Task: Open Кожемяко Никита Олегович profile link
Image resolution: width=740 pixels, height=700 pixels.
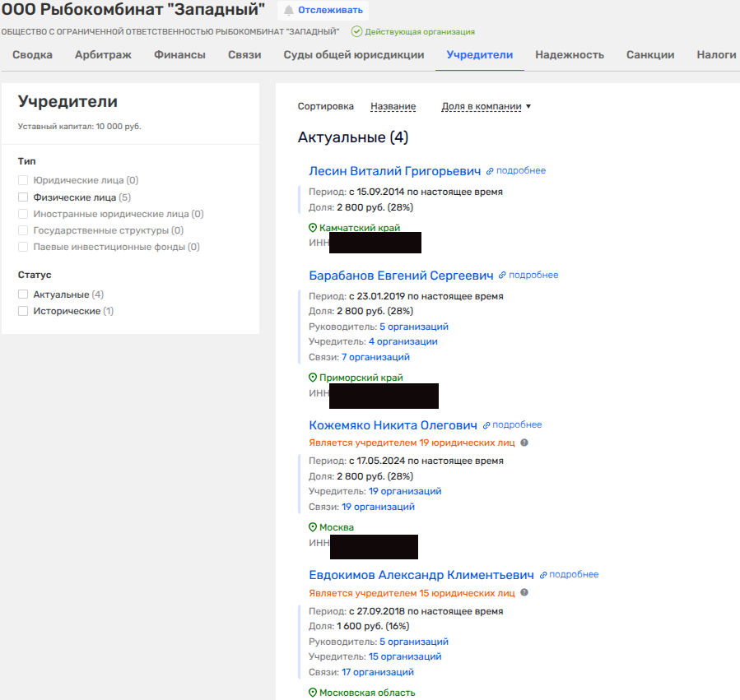Action: click(x=393, y=425)
